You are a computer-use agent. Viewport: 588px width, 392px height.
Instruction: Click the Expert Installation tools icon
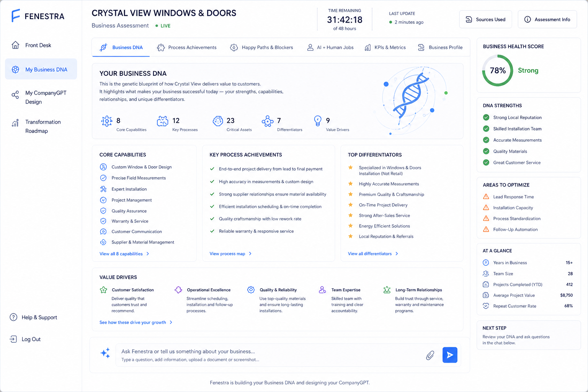(103, 189)
